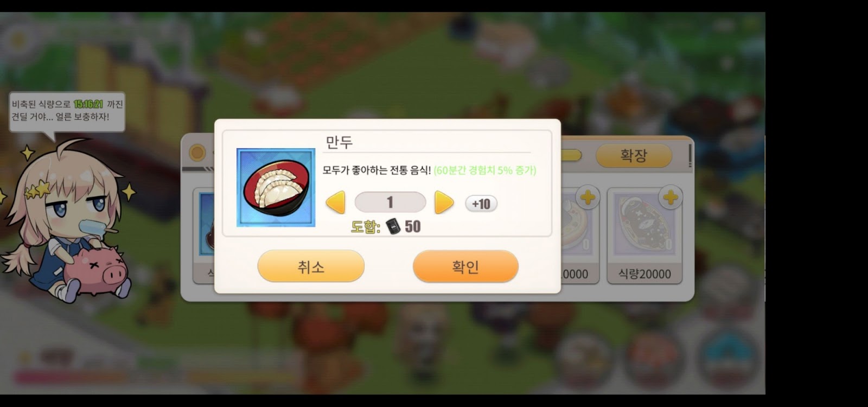Viewport: 868px width, 407px height.
Task: Tap the plus on the partially hidden food card
Action: click(588, 197)
